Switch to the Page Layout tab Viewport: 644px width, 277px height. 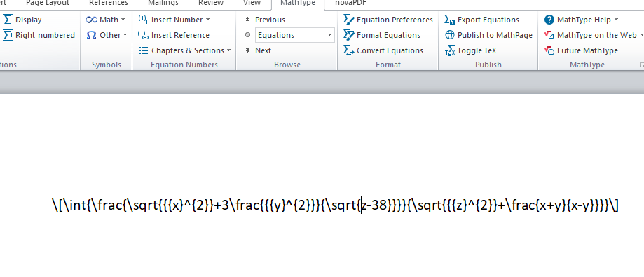tap(48, 3)
